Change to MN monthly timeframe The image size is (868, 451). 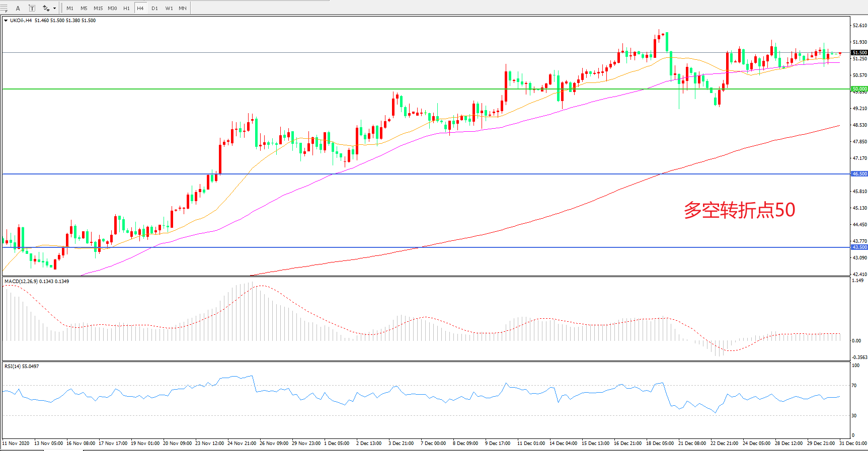(183, 8)
